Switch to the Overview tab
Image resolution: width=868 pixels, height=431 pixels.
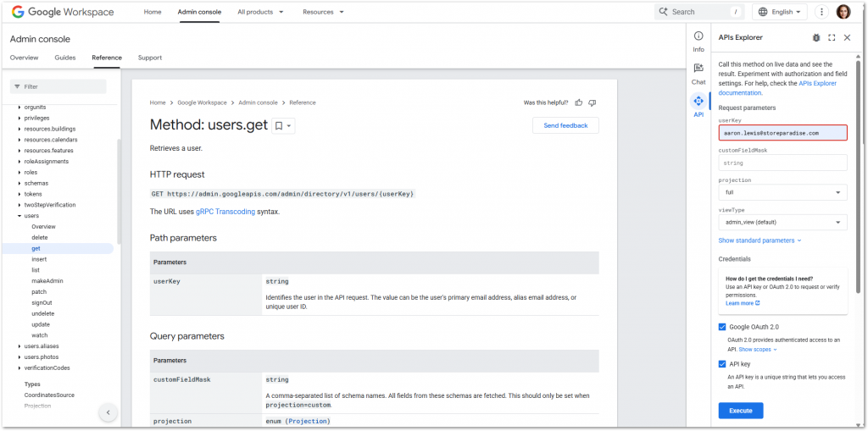[24, 58]
